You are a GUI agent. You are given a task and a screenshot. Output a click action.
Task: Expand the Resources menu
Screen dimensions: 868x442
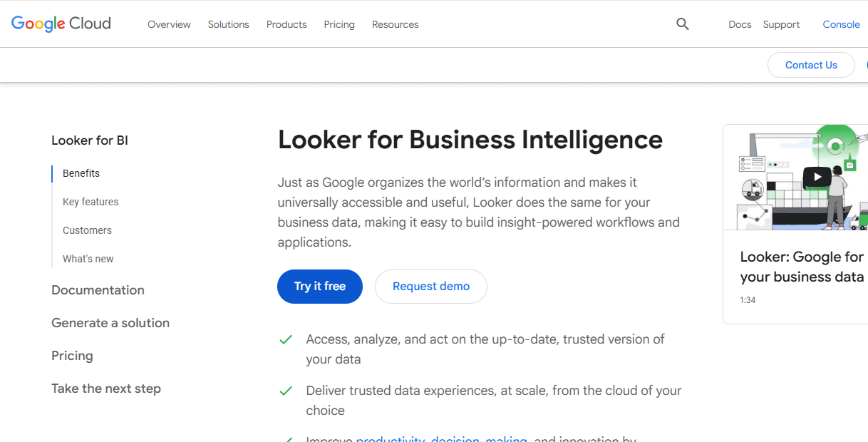click(x=395, y=24)
